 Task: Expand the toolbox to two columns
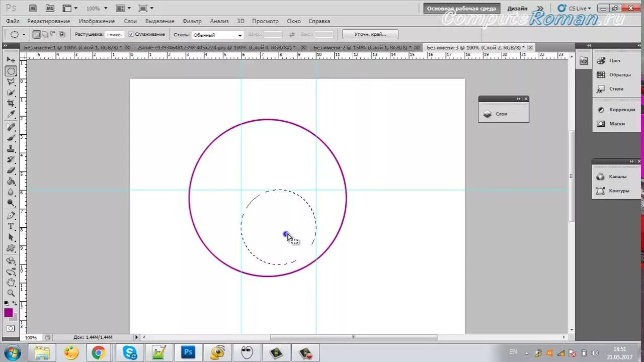6,46
